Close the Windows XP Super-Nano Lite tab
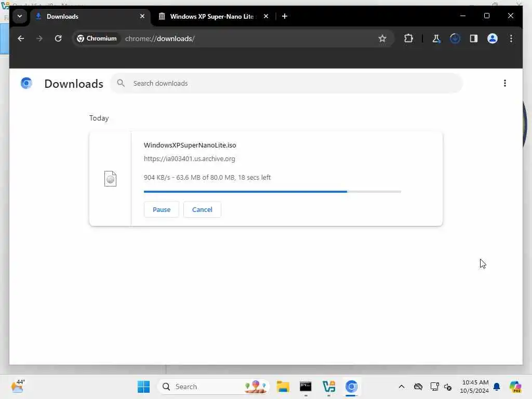 coord(266,16)
